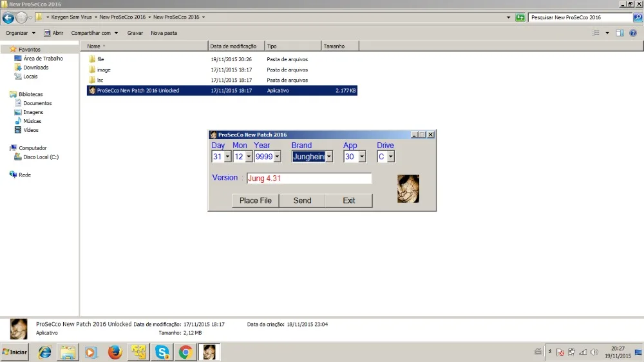Show hidden tray icons arrow

pyautogui.click(x=550, y=352)
